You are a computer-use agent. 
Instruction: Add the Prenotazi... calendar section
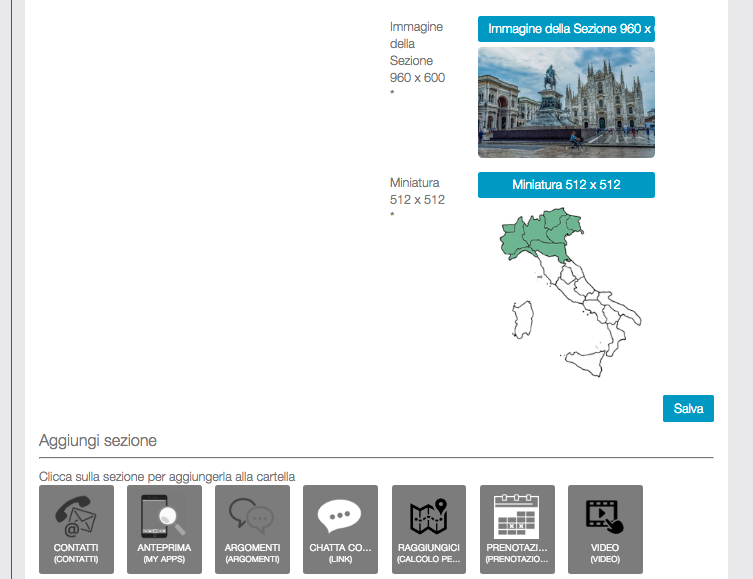[x=517, y=518]
